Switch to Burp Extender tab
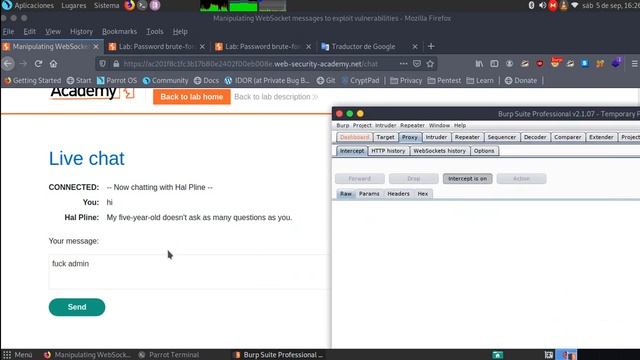The height and width of the screenshot is (360, 640). (x=601, y=137)
